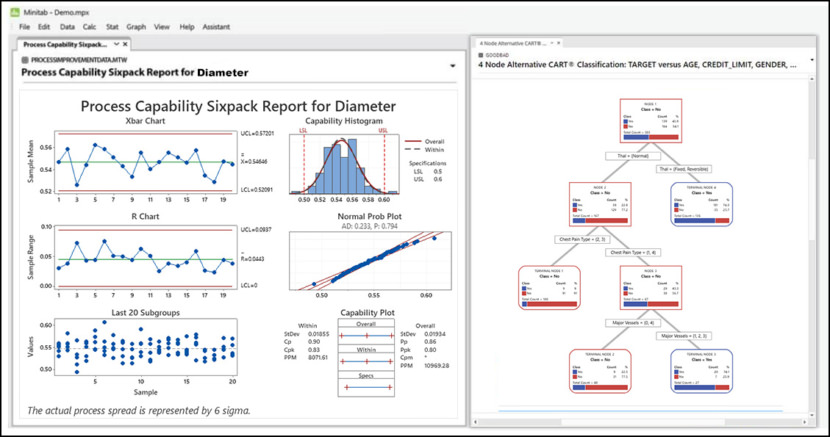Click the Specs row in Capability Plot
Screen dimensions: 830x437
[366, 384]
